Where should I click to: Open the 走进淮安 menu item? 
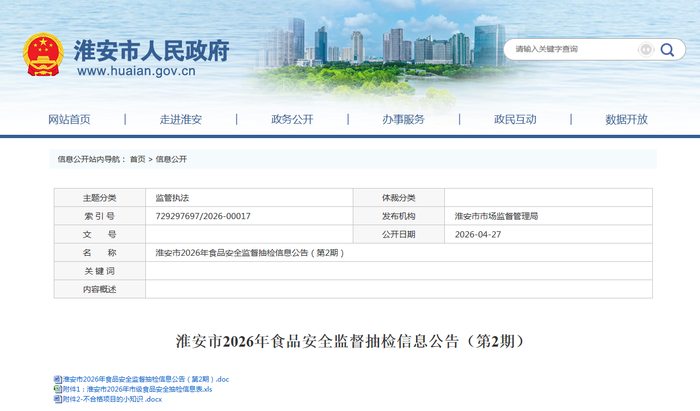[x=181, y=120]
